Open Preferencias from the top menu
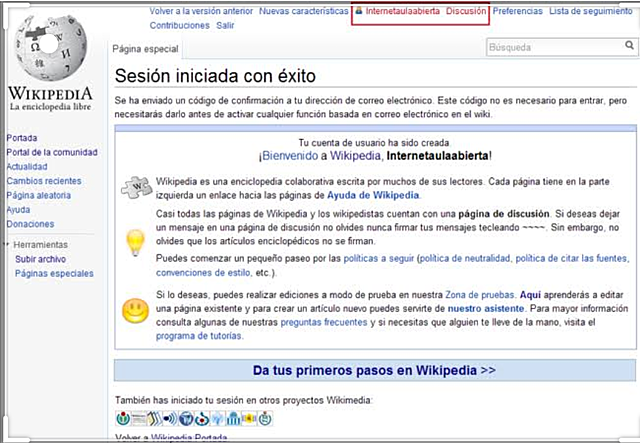This screenshot has width=640, height=443. [518, 11]
